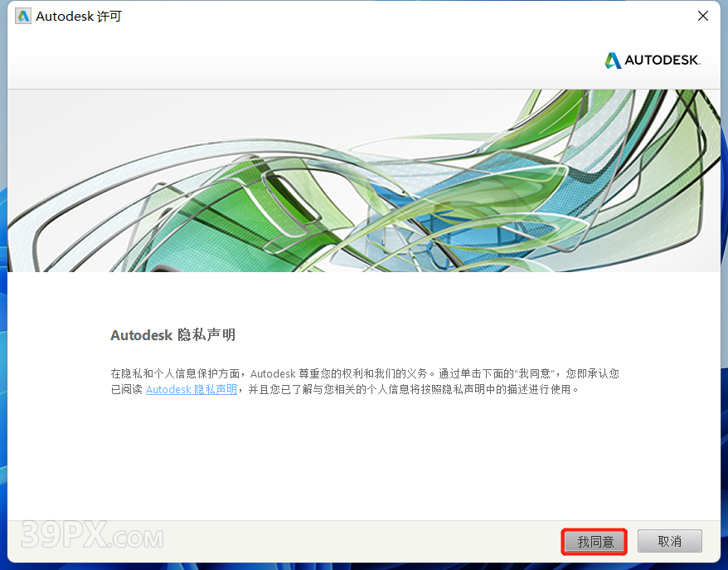Click the Autodesk app icon in title bar
The image size is (728, 570).
coord(23,17)
